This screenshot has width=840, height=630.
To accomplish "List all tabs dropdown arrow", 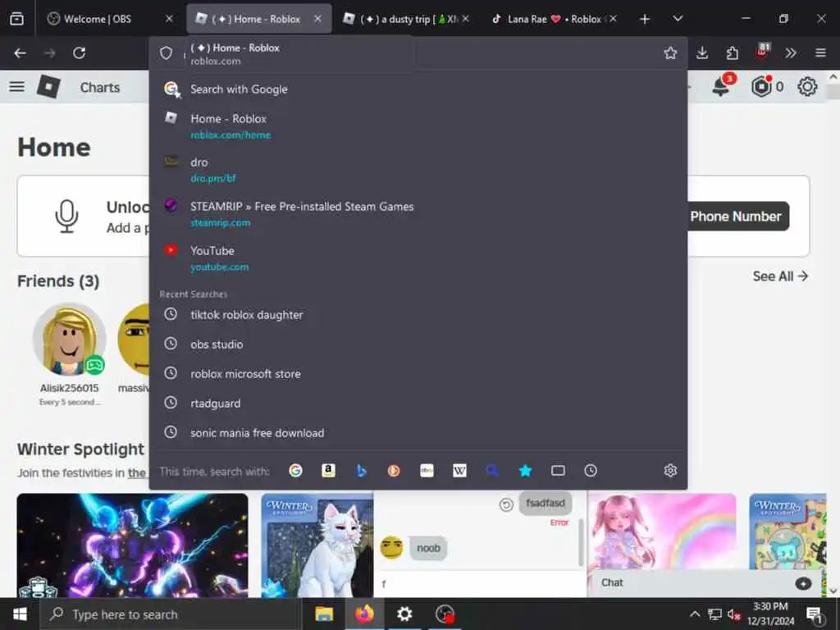I will [x=678, y=19].
